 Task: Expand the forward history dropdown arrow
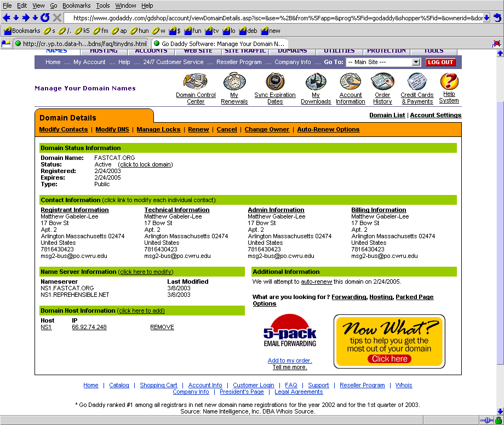click(35, 18)
